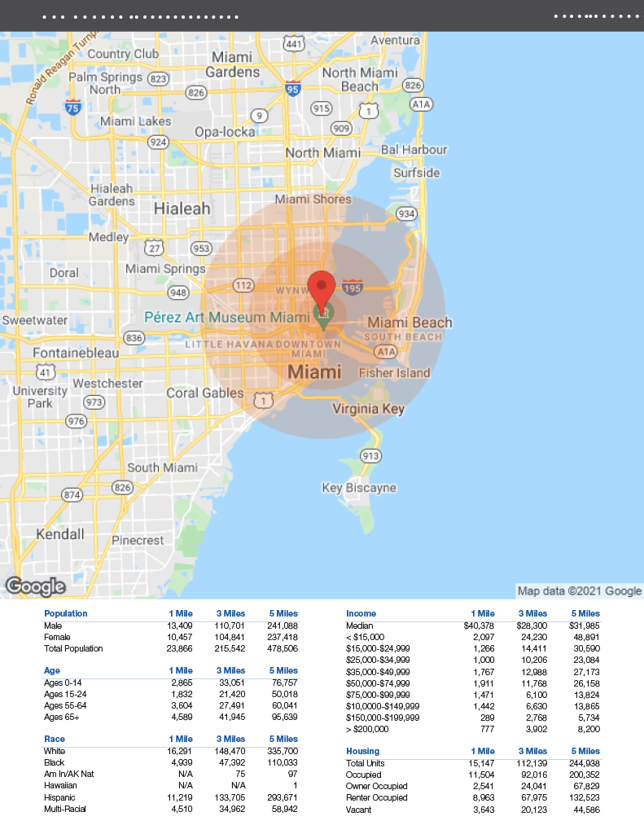The height and width of the screenshot is (834, 644).
Task: Click the Income table heading
Action: (361, 613)
